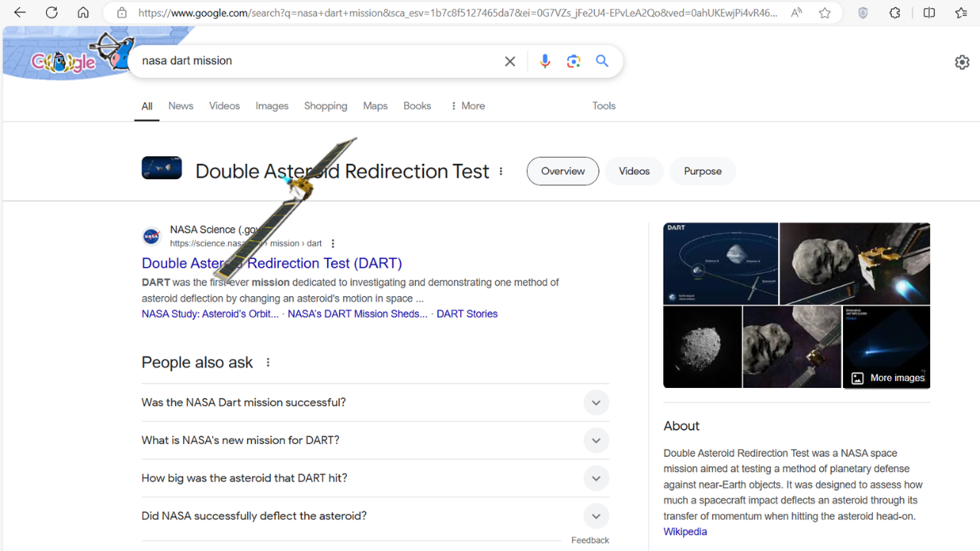Screen dimensions: 980x551
Task: Search by image with camera lens icon
Action: (573, 61)
